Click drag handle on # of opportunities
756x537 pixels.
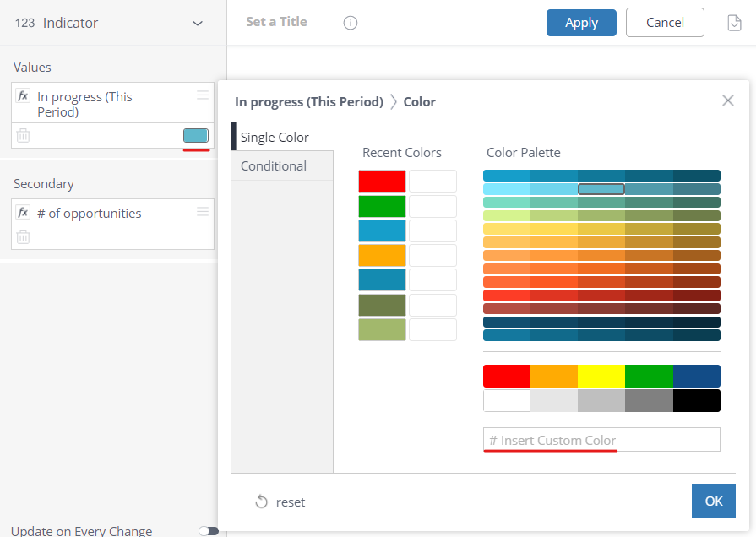coord(203,212)
